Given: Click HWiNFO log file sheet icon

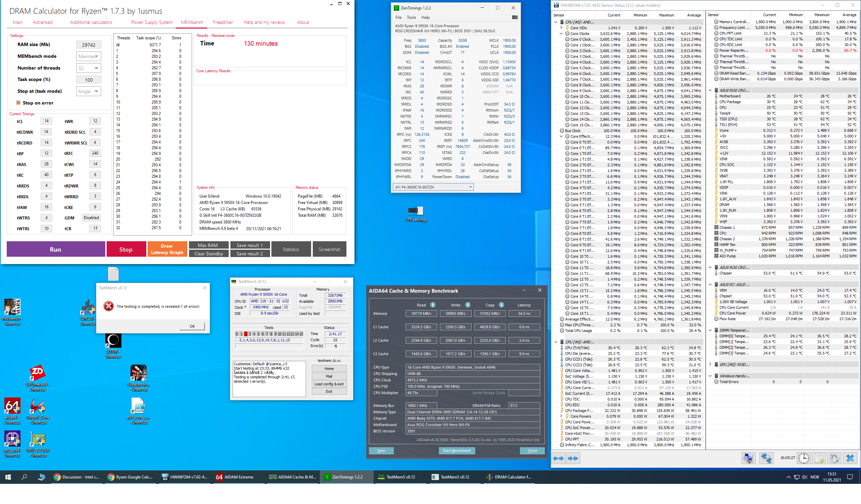Looking at the screenshot, I should pyautogui.click(x=819, y=458).
